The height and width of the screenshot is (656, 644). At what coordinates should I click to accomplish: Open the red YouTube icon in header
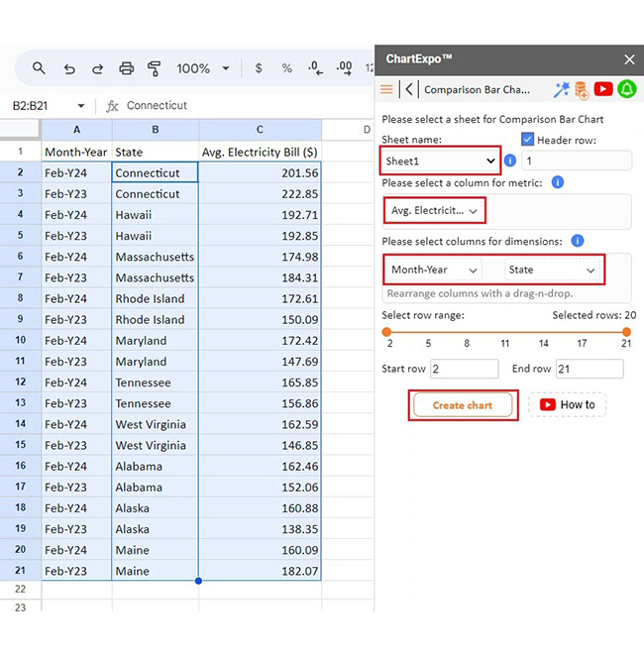pyautogui.click(x=603, y=89)
